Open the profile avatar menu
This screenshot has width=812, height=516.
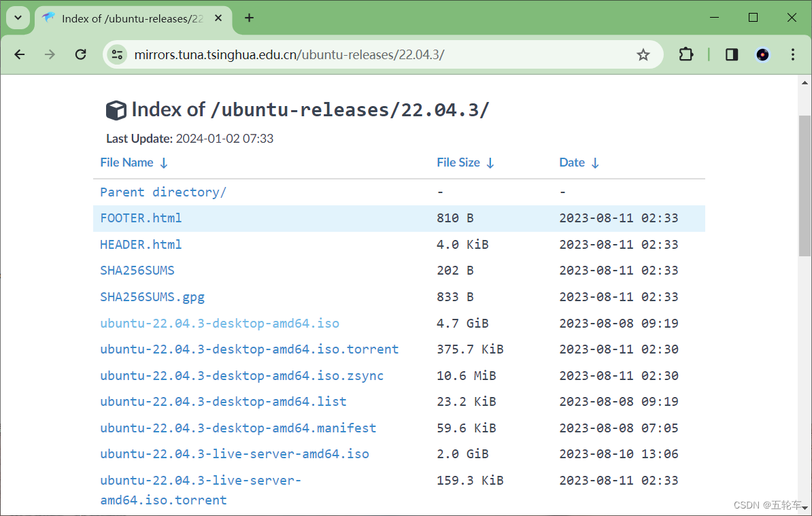point(762,54)
